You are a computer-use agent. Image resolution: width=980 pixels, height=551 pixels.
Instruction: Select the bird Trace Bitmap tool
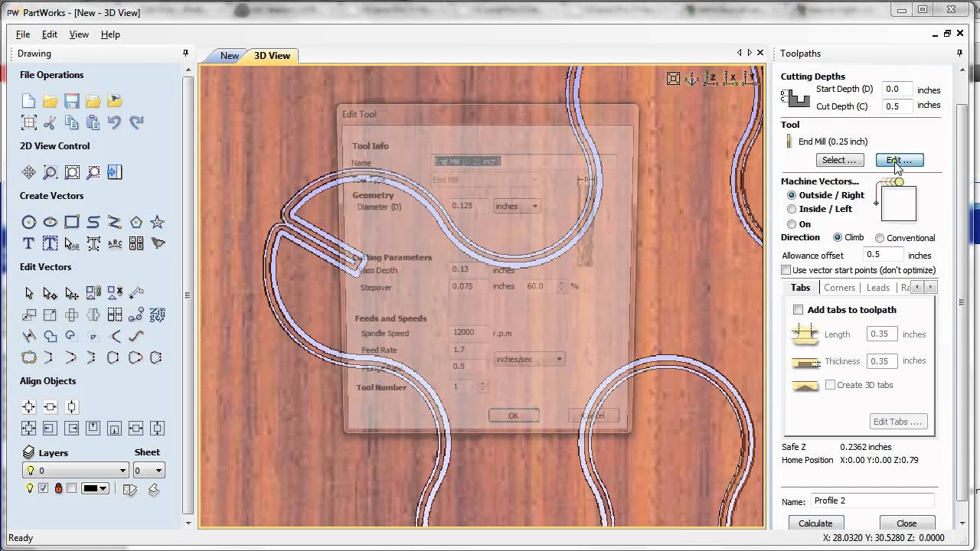[x=157, y=243]
